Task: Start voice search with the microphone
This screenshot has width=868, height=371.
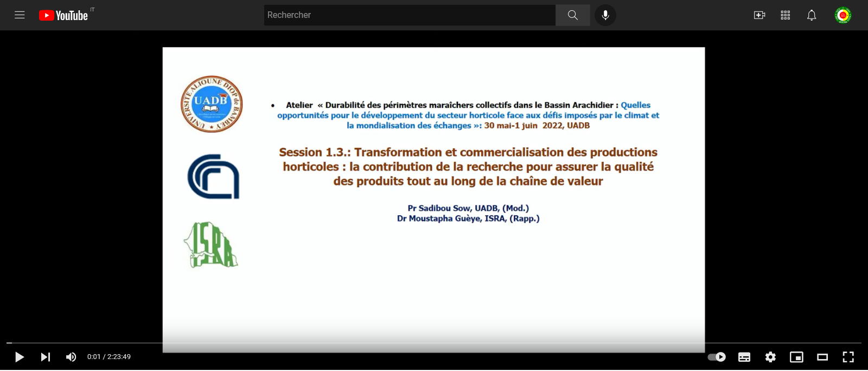Action: click(x=605, y=15)
